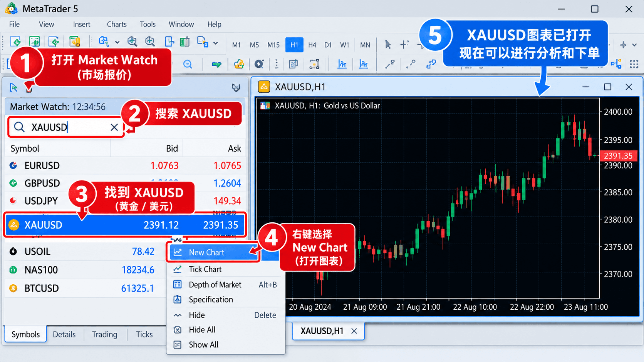Click the Market Watch panel top-right corner icon
The image size is (644, 362).
236,88
